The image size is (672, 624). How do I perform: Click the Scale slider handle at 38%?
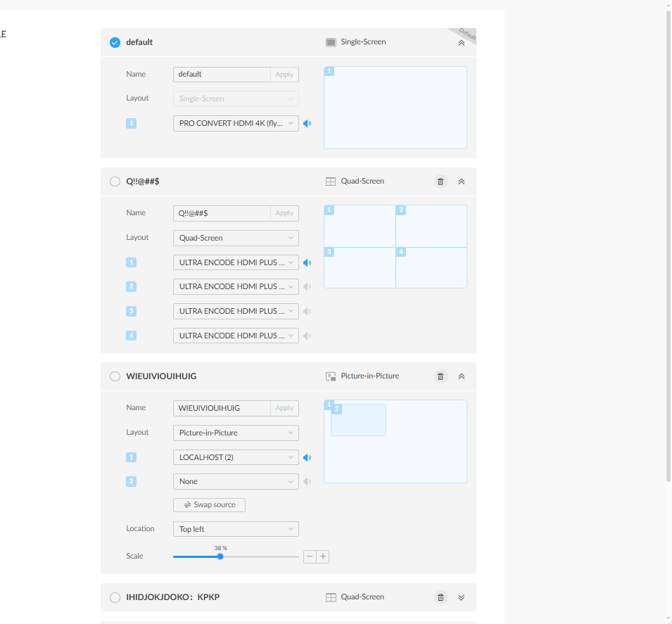coord(220,556)
